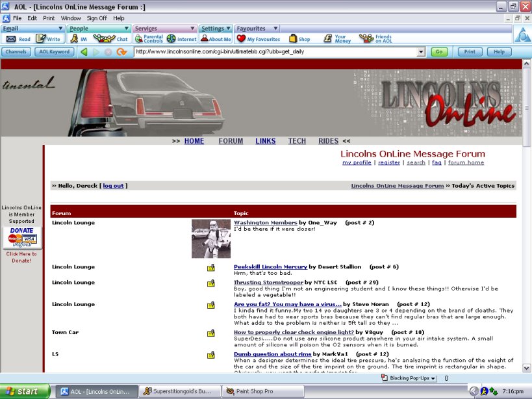Image resolution: width=532 pixels, height=399 pixels.
Task: Click the green Go button
Action: pyautogui.click(x=439, y=52)
